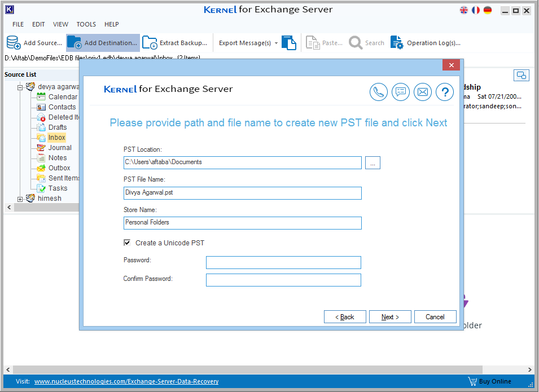This screenshot has height=392, width=539.
Task: Open the EDIT menu
Action: click(38, 24)
